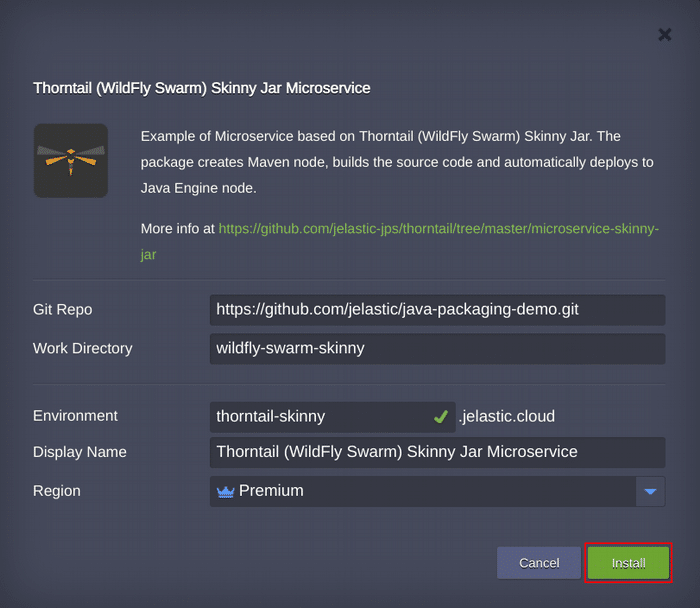The width and height of the screenshot is (700, 608).
Task: Click the microservice description paragraph
Action: (x=396, y=160)
